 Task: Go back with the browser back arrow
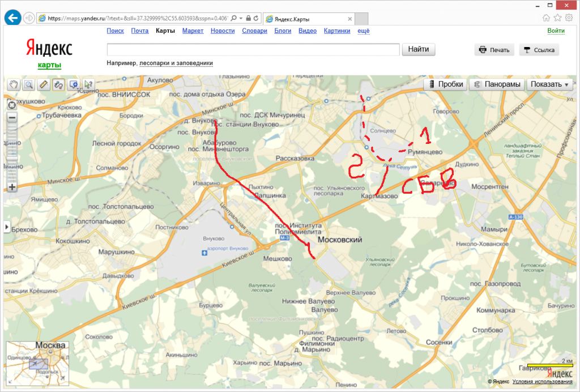13,18
